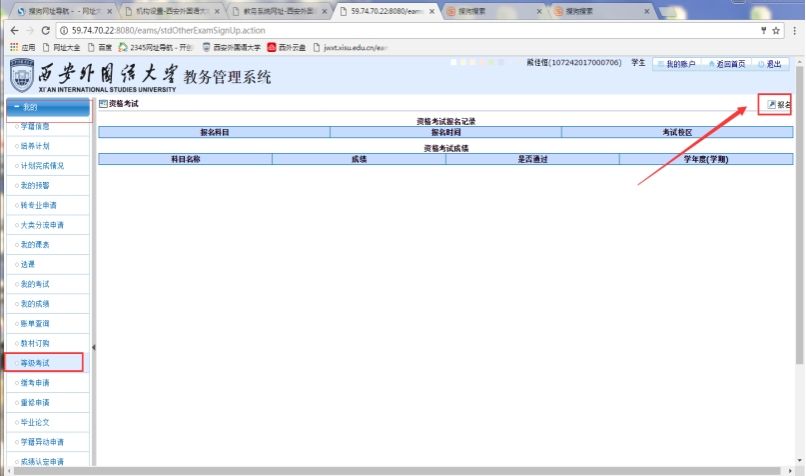Click the browser address bar
The image size is (806, 476).
coord(400,30)
